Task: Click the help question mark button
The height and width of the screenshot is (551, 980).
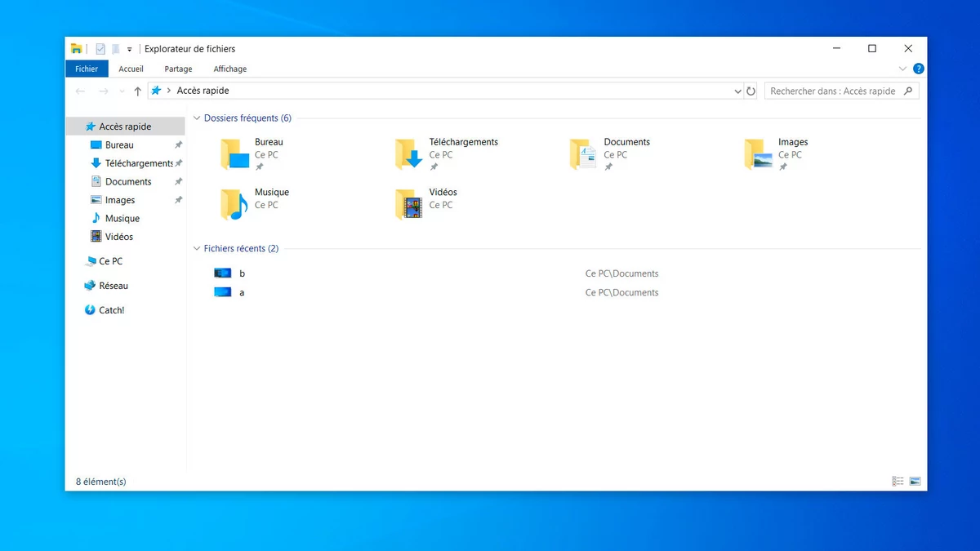Action: click(x=918, y=69)
